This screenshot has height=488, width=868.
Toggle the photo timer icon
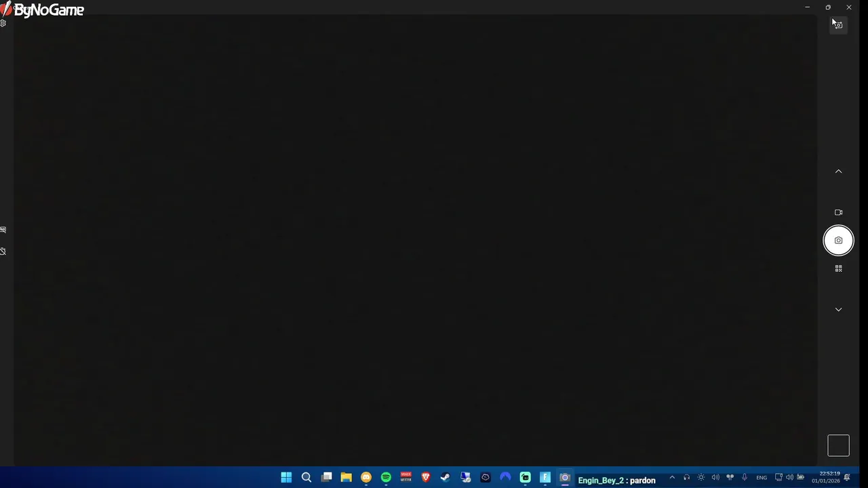3,251
